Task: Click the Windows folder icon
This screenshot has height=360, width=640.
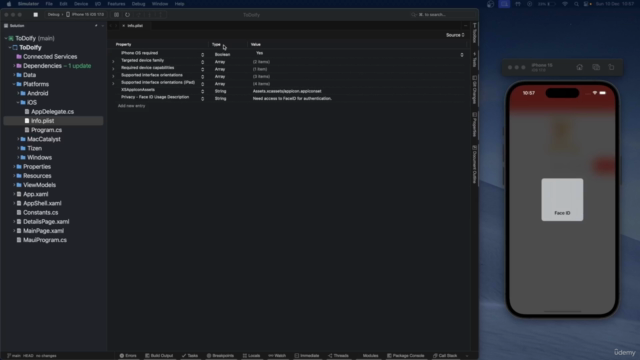Action: (23, 158)
